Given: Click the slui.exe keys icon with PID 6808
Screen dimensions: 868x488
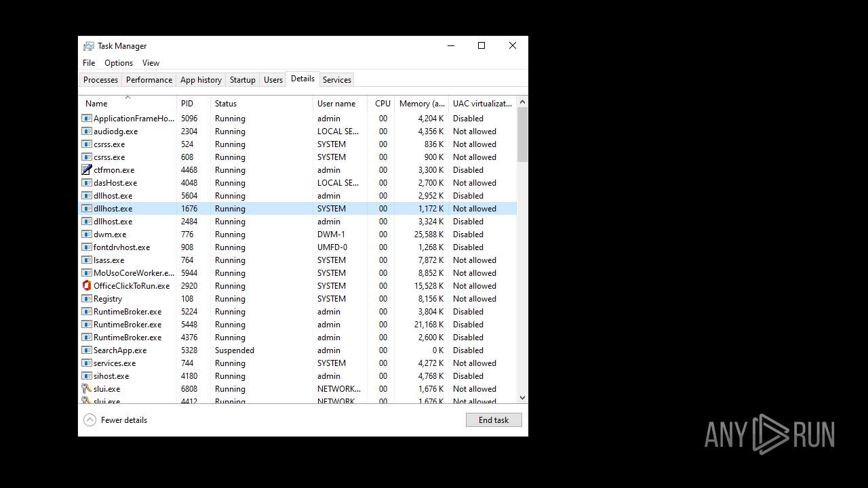Looking at the screenshot, I should 87,389.
